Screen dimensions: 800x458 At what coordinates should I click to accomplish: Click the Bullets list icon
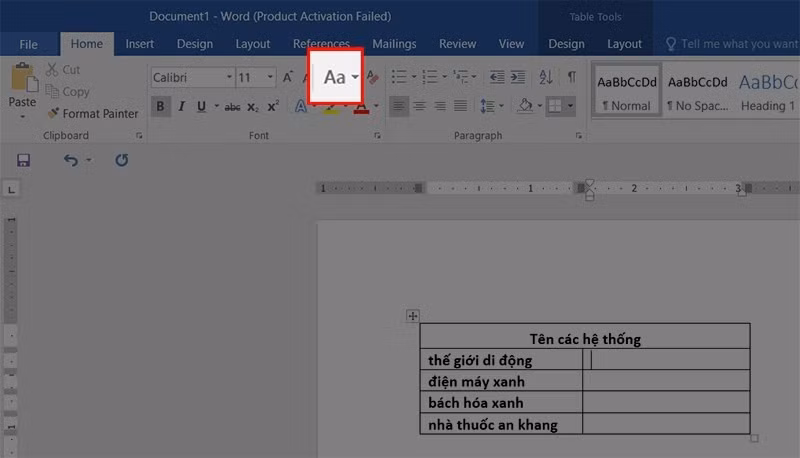click(x=399, y=77)
